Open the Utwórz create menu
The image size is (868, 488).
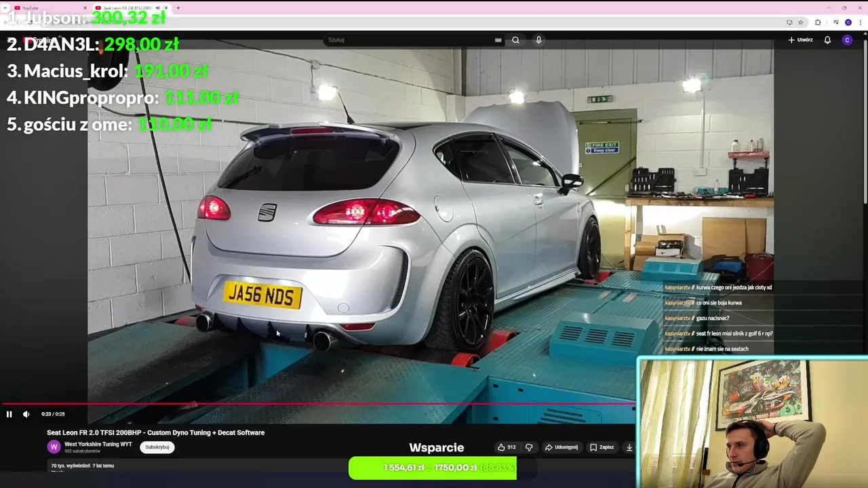point(800,40)
